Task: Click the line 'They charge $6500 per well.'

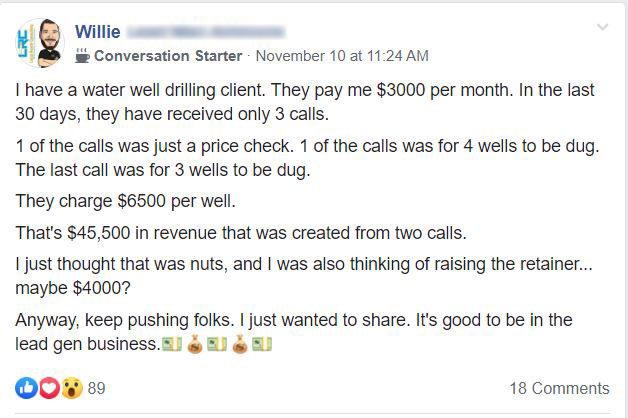Action: 125,201
